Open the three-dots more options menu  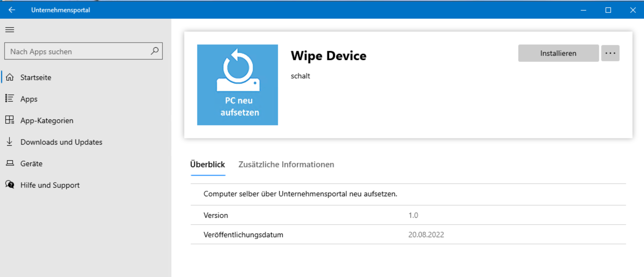click(x=610, y=53)
